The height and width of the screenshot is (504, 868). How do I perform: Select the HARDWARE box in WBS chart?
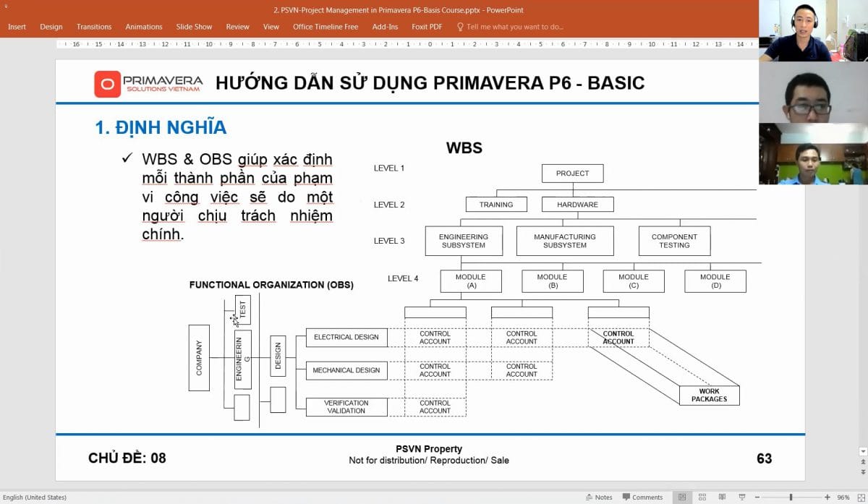(577, 205)
